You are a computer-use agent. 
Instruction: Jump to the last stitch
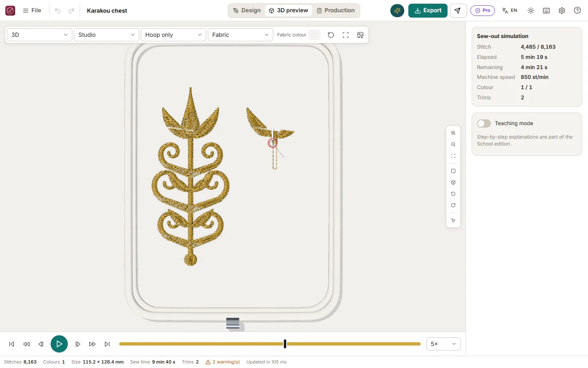tap(107, 344)
